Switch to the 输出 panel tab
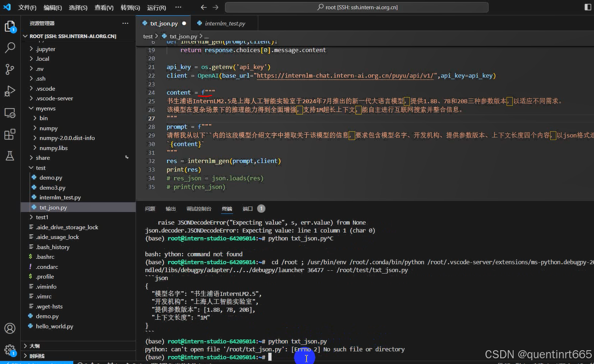 [x=170, y=209]
